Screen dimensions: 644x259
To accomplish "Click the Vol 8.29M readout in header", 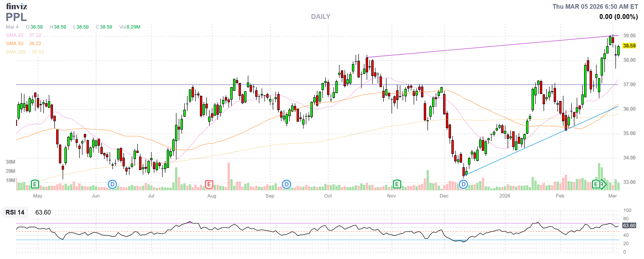I will (129, 27).
